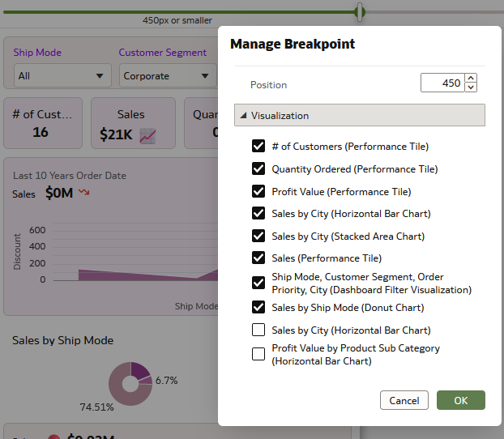Click the Sales tile trend chart icon
Image resolution: width=504 pixels, height=439 pixels.
[147, 136]
